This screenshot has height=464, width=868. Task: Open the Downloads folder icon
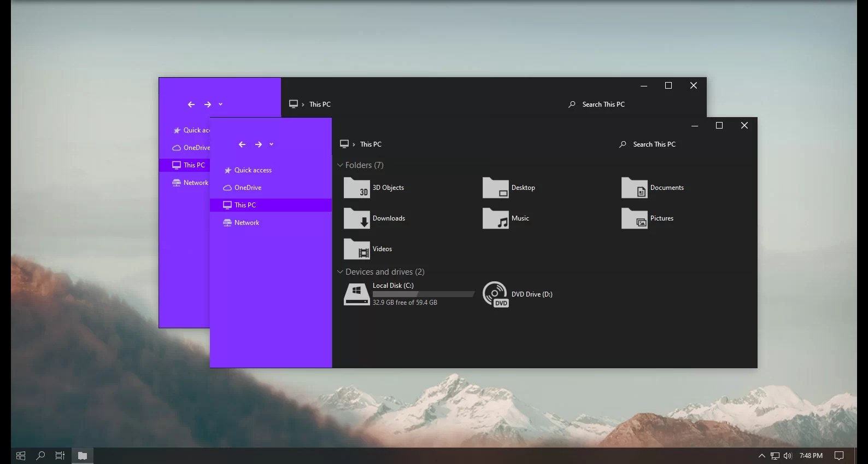point(357,218)
